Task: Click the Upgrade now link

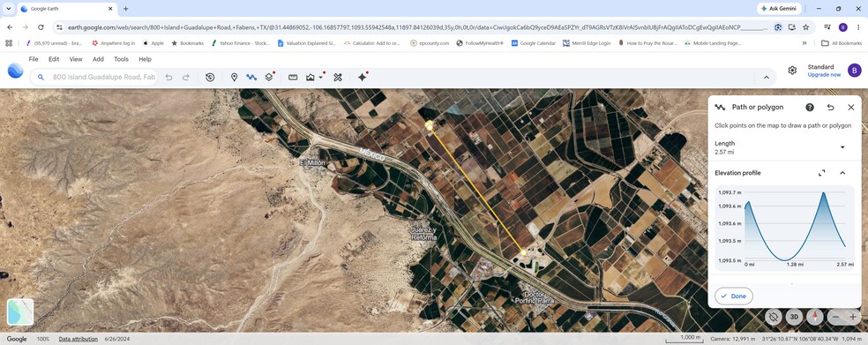Action: tap(824, 75)
